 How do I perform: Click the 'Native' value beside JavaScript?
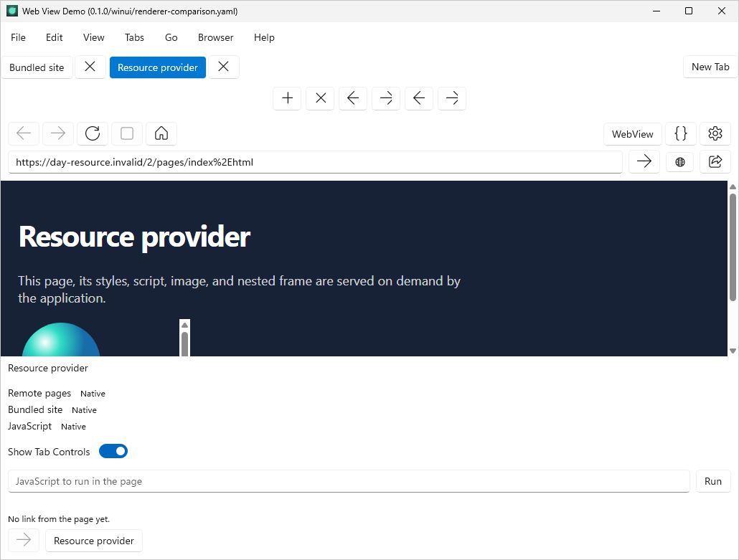[73, 427]
